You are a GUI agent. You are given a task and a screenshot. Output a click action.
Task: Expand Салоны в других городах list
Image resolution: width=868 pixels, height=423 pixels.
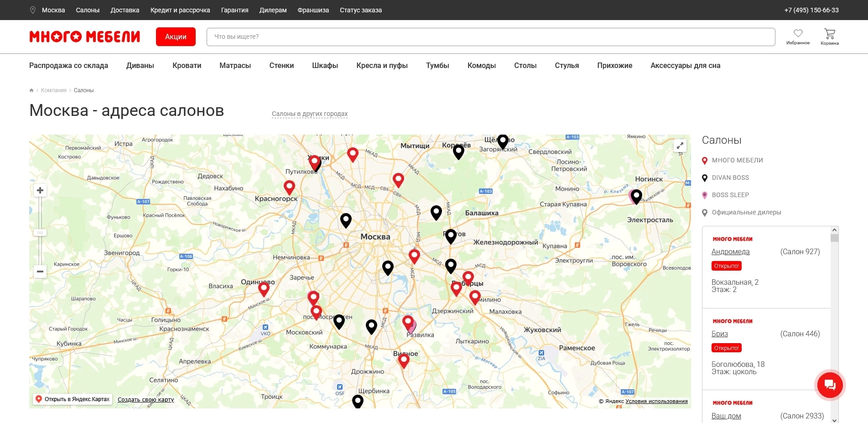click(x=310, y=114)
